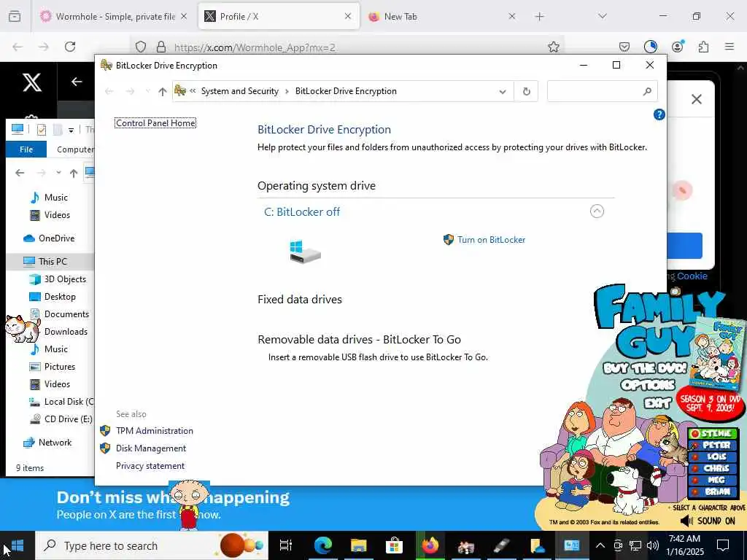Open Downloads in File Explorer sidebar
Screen dimensions: 747x560
click(x=66, y=332)
